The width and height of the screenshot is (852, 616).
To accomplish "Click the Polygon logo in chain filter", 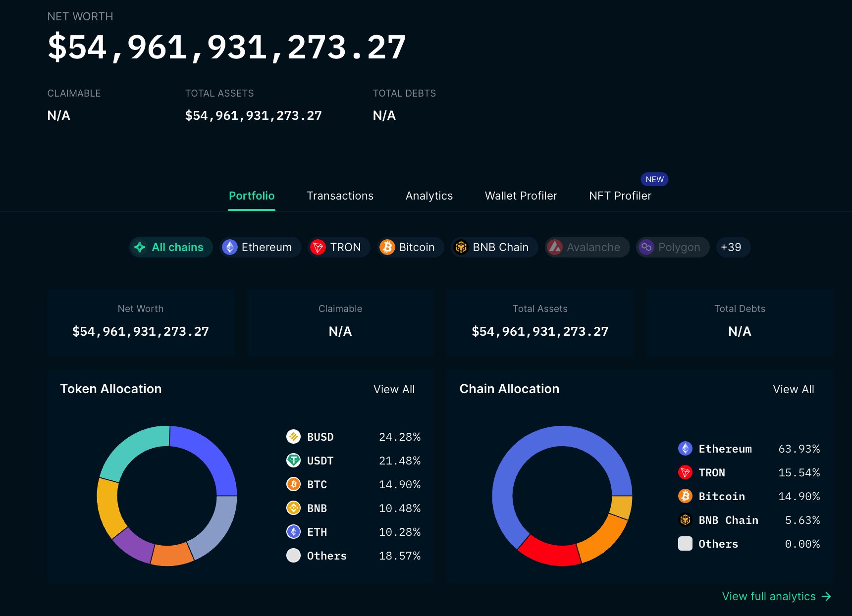I will click(x=646, y=247).
